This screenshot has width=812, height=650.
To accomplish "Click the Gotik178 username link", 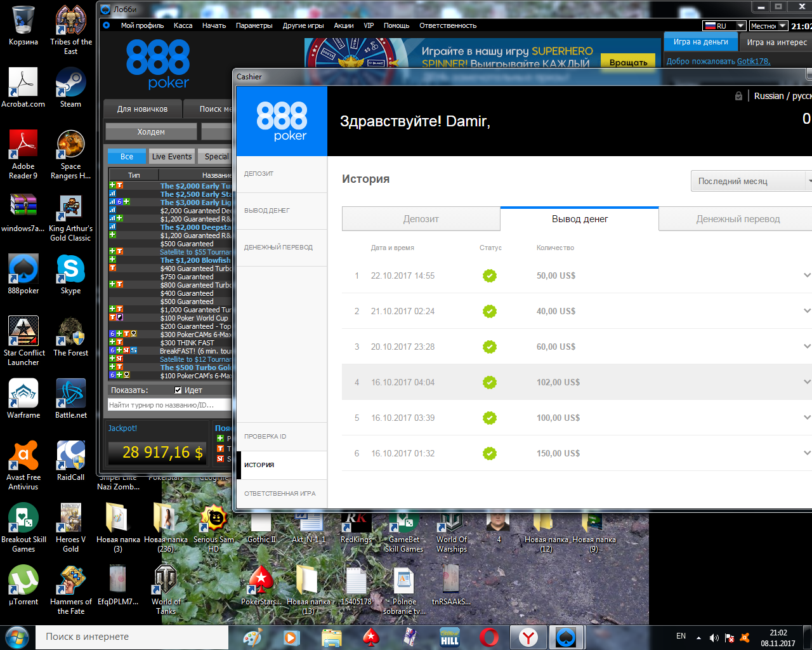I will (753, 62).
